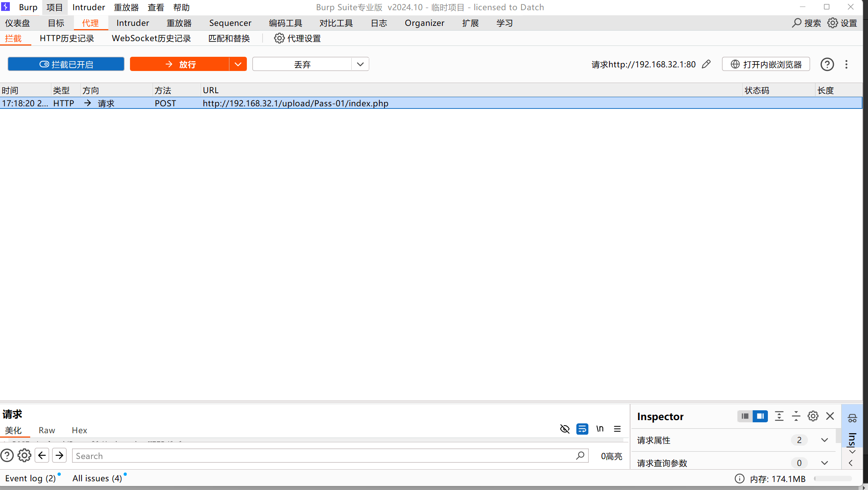The height and width of the screenshot is (490, 868).
Task: Close the Inspector panel
Action: point(830,416)
